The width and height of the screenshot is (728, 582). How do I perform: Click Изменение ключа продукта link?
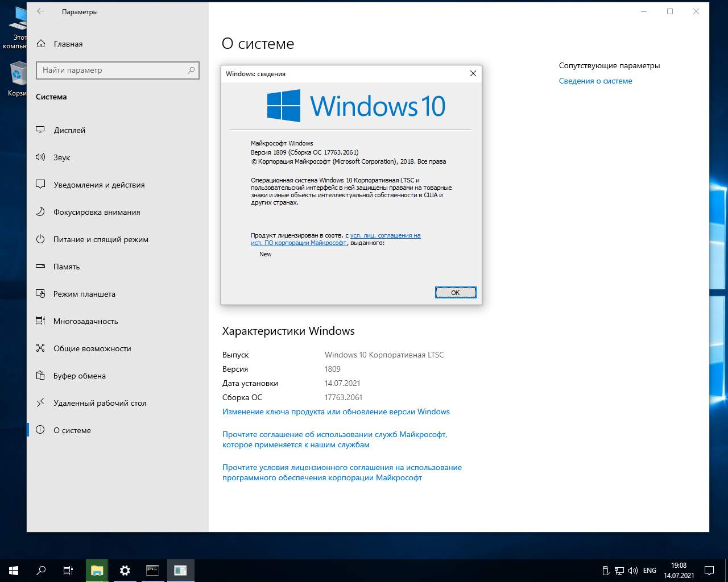336,411
